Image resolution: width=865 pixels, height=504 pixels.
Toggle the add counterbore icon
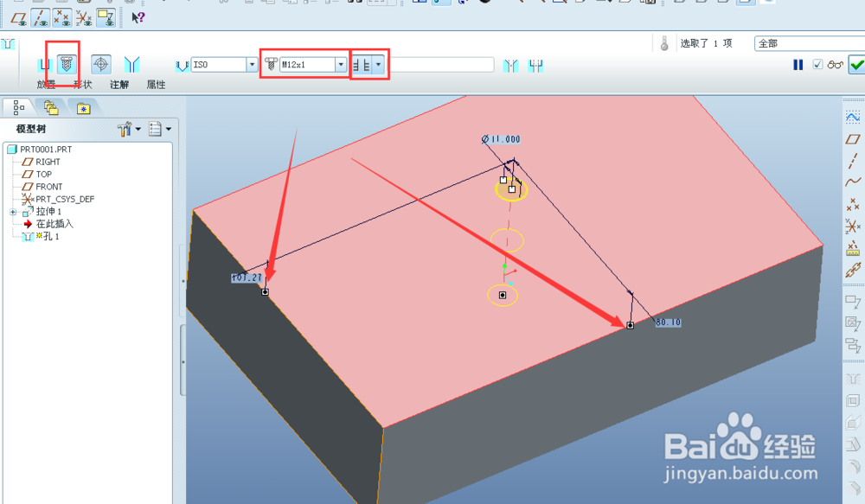pyautogui.click(x=535, y=66)
